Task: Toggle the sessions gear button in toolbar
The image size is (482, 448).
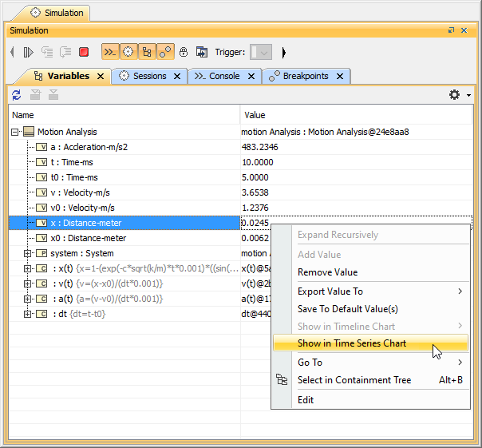Action: pyautogui.click(x=128, y=52)
